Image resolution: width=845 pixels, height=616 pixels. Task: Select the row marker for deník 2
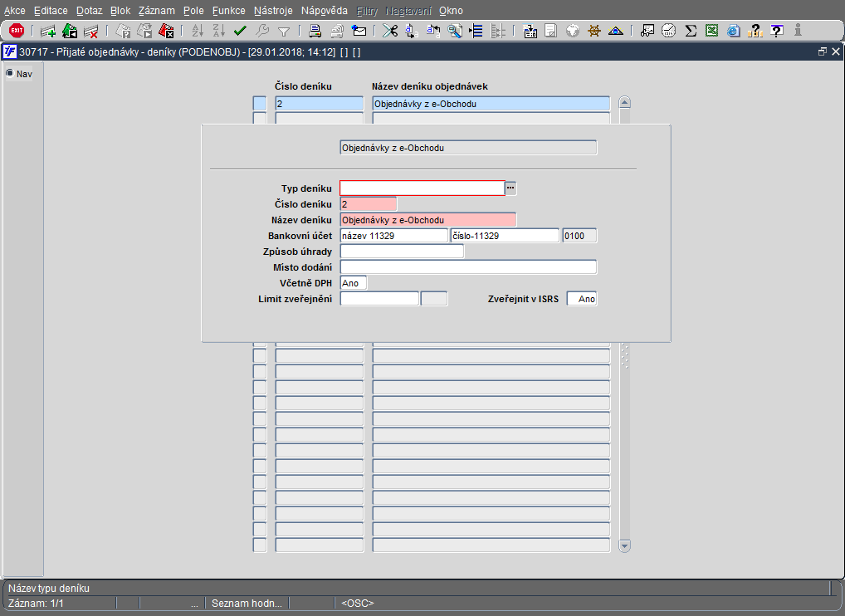click(260, 104)
